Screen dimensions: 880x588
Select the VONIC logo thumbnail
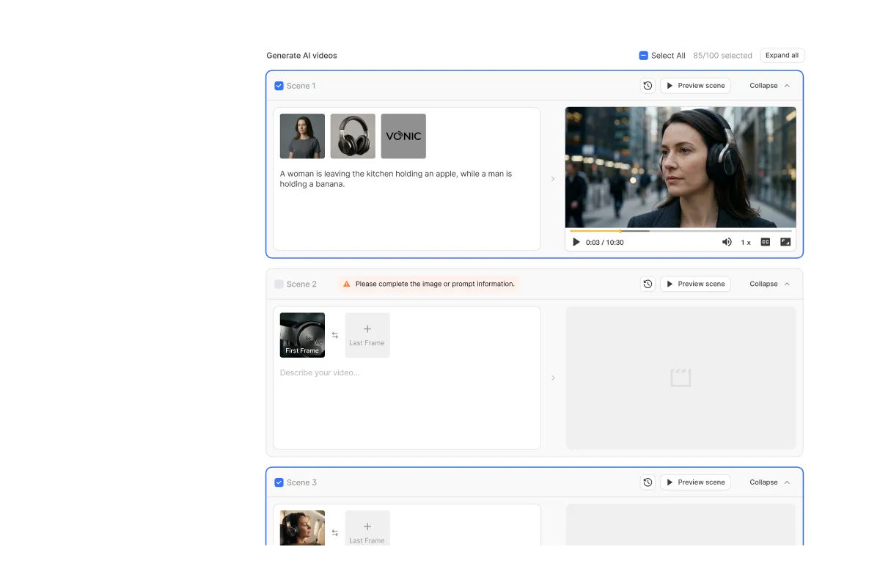pos(403,136)
